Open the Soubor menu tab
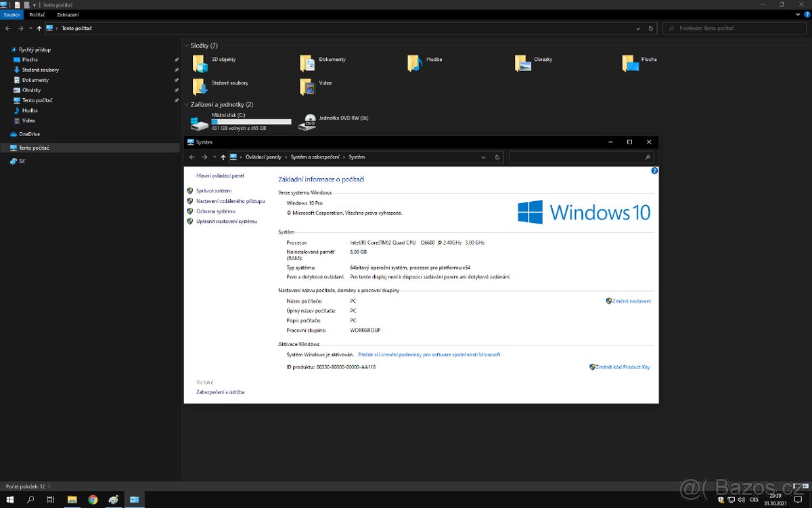This screenshot has width=812, height=508. pos(12,14)
